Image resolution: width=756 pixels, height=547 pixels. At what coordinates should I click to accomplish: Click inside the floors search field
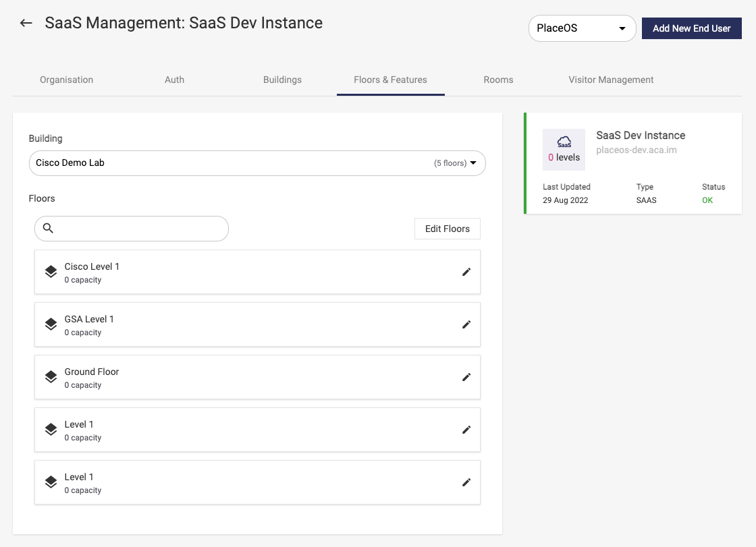click(132, 229)
